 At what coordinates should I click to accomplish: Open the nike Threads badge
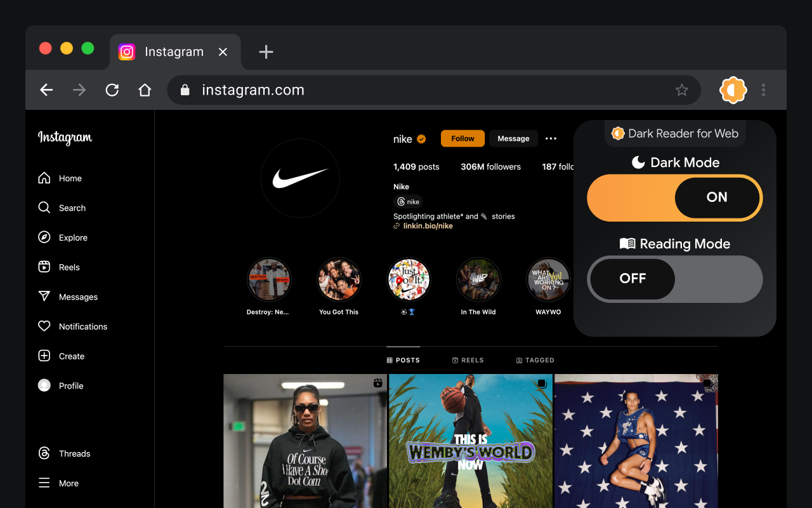[x=408, y=202]
